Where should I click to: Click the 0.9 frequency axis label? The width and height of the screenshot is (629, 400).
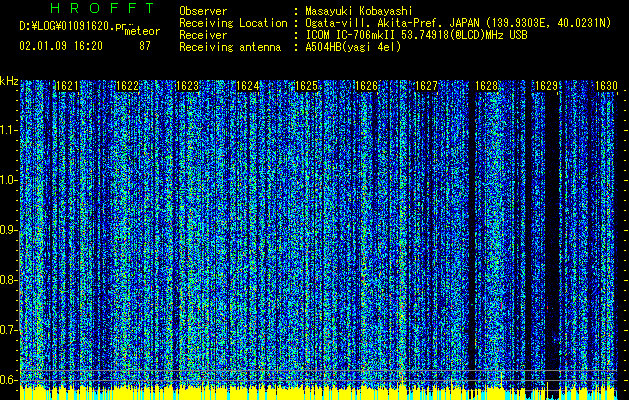(x=8, y=230)
